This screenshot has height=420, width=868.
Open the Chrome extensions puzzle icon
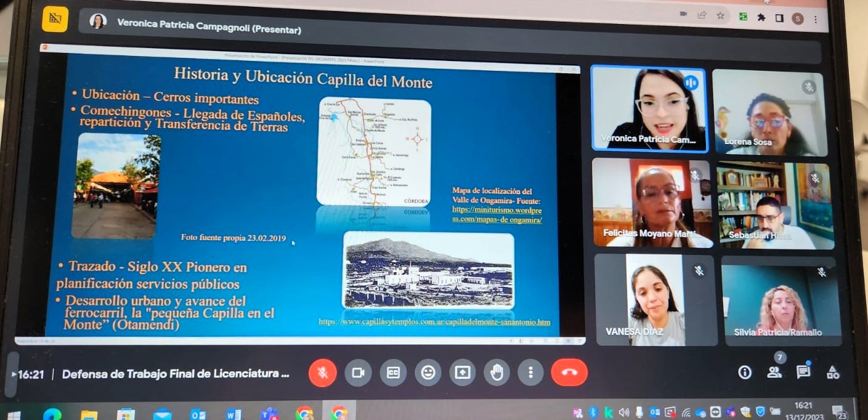pos(761,17)
